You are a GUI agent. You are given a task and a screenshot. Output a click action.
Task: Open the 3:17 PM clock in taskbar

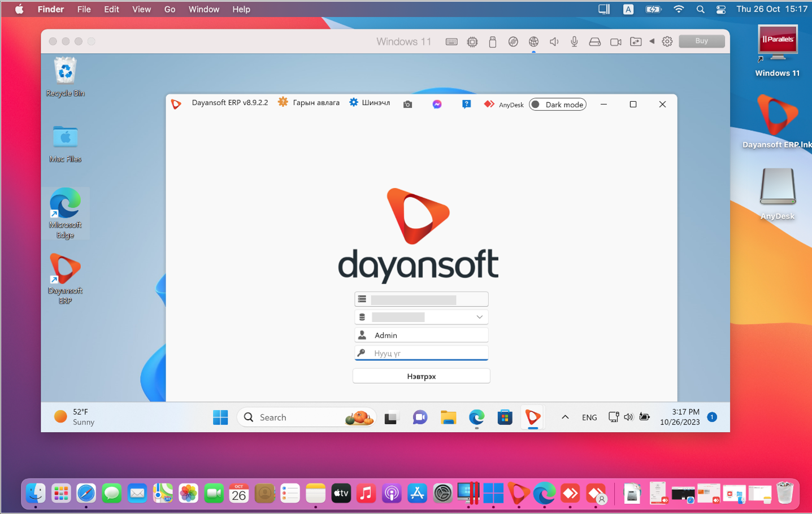point(680,417)
